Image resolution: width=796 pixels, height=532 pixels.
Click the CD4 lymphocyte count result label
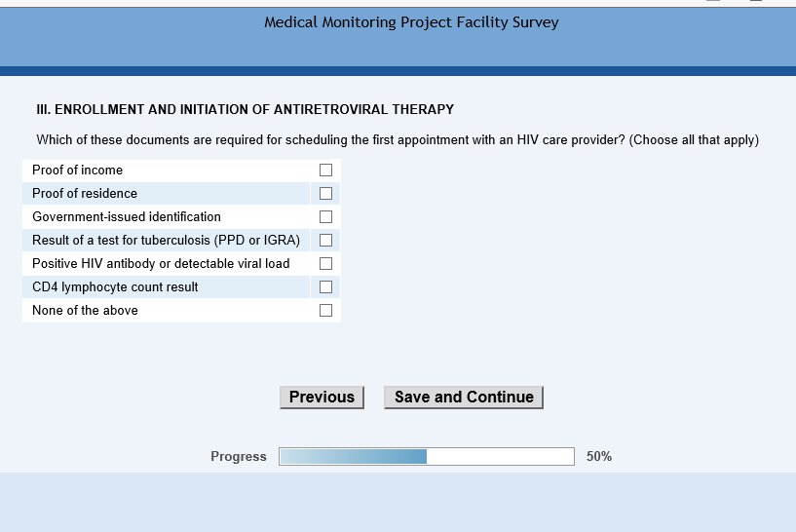[x=115, y=286]
